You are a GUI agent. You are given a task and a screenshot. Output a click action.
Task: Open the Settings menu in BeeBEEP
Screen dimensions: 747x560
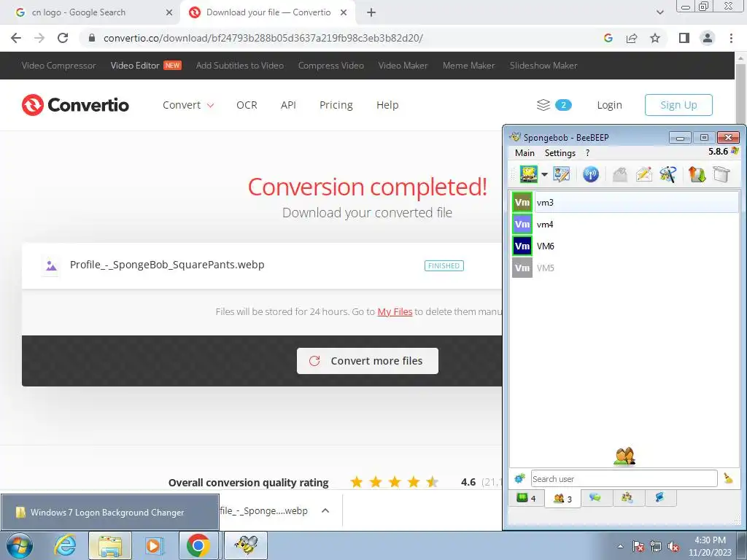pyautogui.click(x=560, y=153)
